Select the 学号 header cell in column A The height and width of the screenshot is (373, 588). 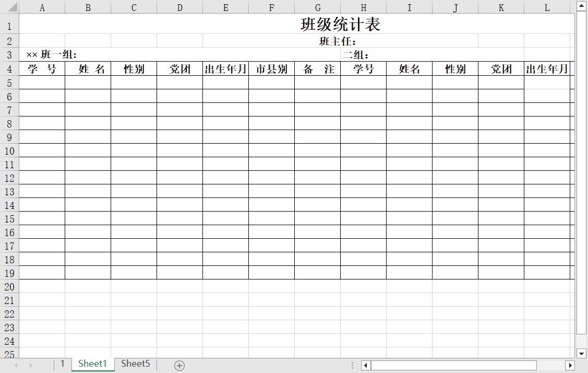[x=42, y=68]
